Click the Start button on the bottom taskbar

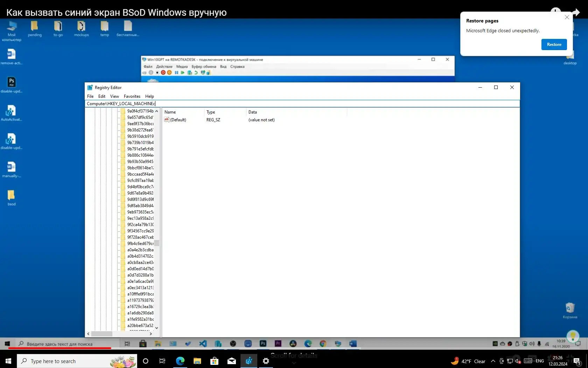click(8, 361)
